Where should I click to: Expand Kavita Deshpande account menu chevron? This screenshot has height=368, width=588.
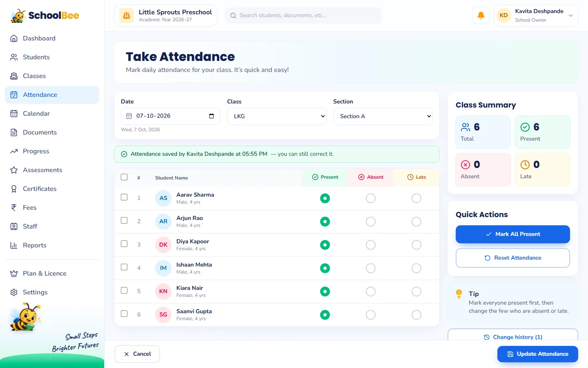571,16
